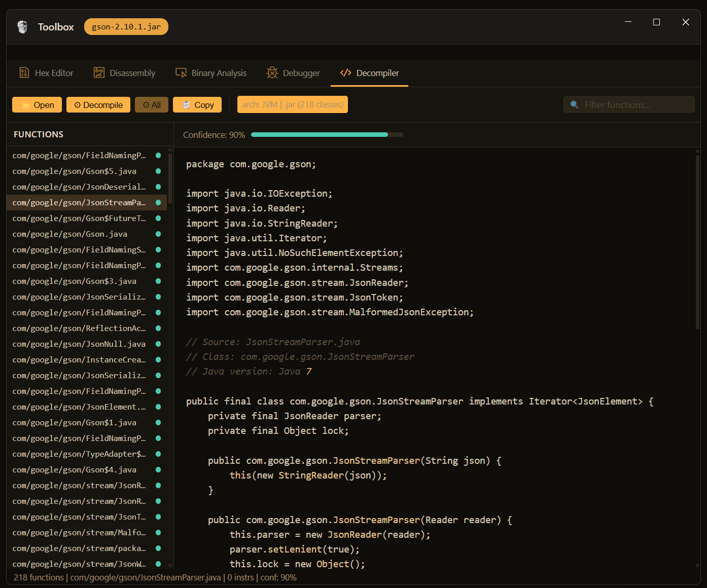The height and width of the screenshot is (588, 707).
Task: Click the '// Source: JsonStreamParser.java' comment
Action: pos(273,342)
